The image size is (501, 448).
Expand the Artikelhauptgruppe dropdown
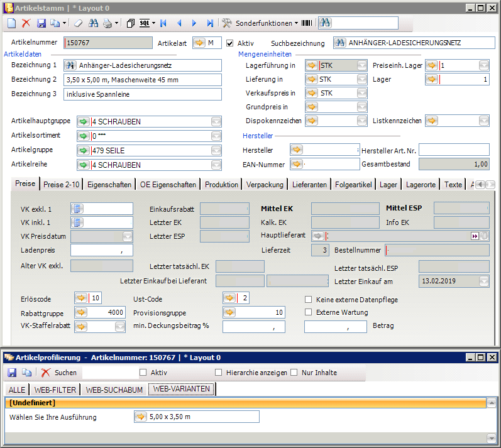point(216,121)
